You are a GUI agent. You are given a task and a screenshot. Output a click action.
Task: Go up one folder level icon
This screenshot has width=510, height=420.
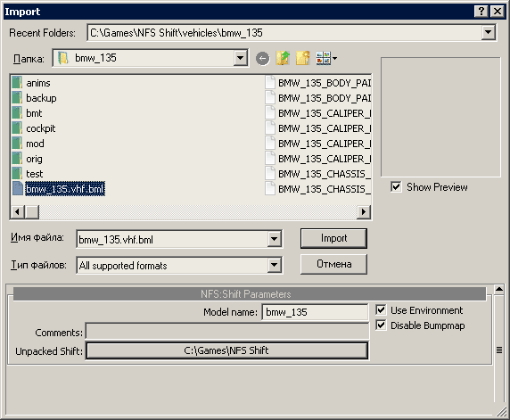(283, 58)
